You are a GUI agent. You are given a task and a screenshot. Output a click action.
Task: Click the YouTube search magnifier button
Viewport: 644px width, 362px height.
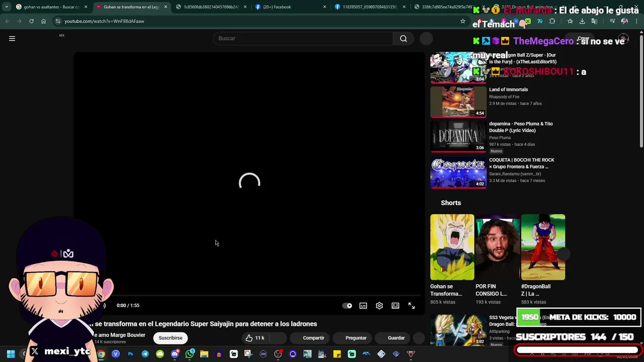pyautogui.click(x=404, y=38)
